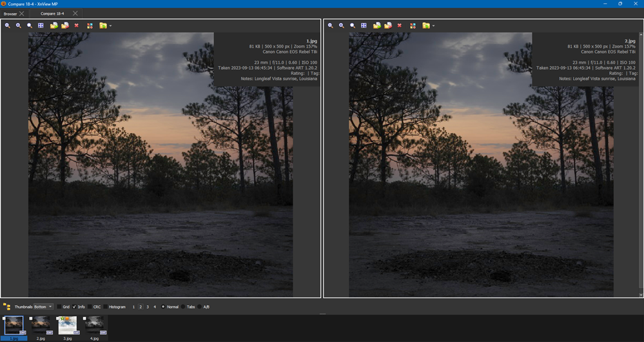The width and height of the screenshot is (644, 342).
Task: Click colorful grid icon in right pane toolbar
Action: (413, 26)
